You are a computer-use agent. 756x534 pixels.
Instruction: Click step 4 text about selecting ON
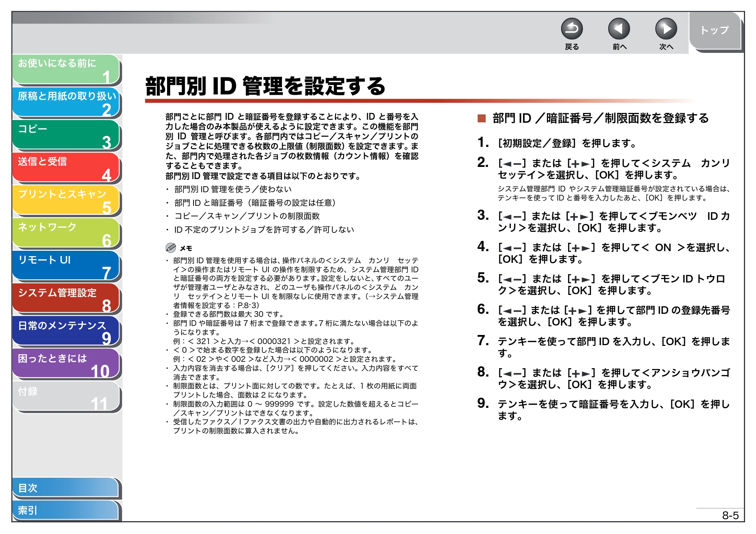pyautogui.click(x=614, y=253)
